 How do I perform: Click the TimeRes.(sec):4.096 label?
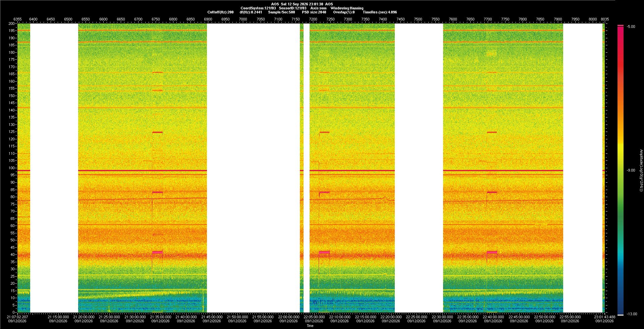(x=380, y=12)
